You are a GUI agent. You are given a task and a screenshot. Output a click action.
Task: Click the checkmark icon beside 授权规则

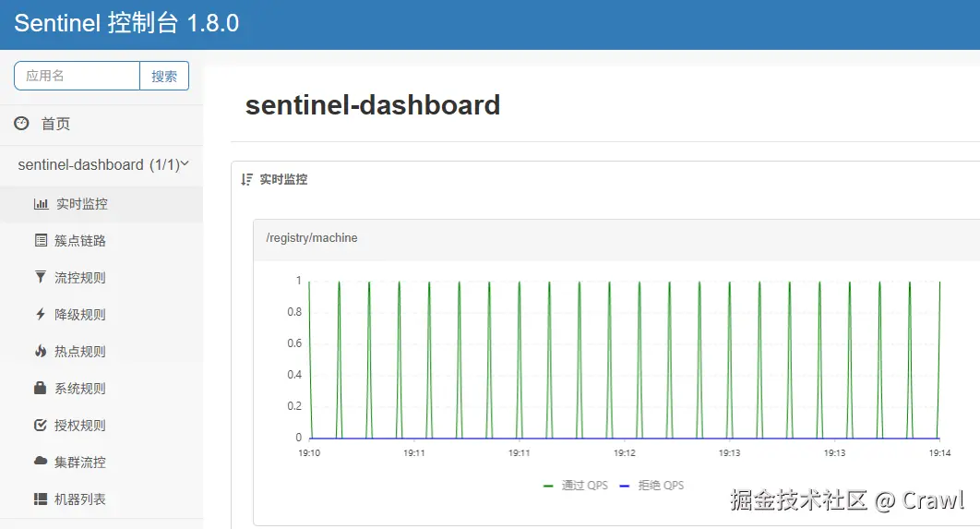click(41, 426)
